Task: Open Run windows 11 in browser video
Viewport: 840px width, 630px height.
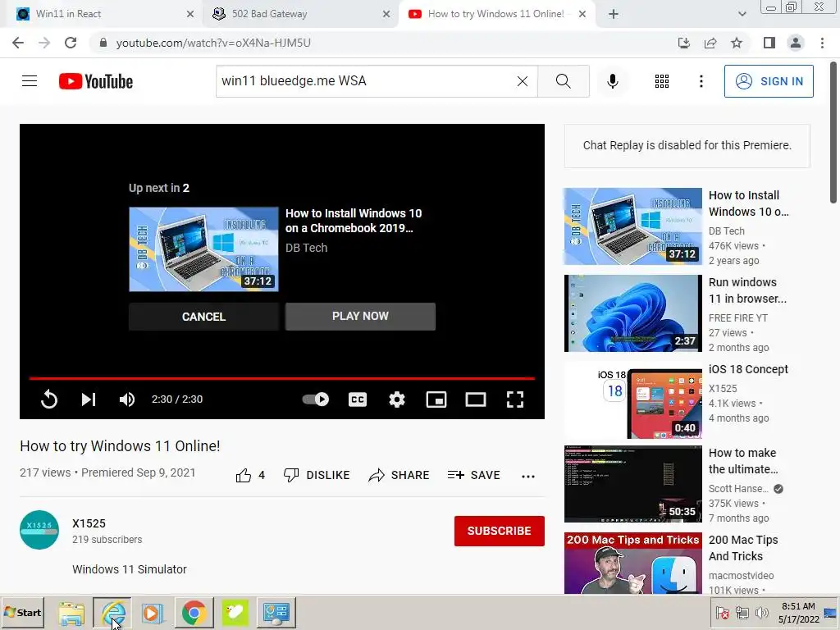Action: [632, 313]
